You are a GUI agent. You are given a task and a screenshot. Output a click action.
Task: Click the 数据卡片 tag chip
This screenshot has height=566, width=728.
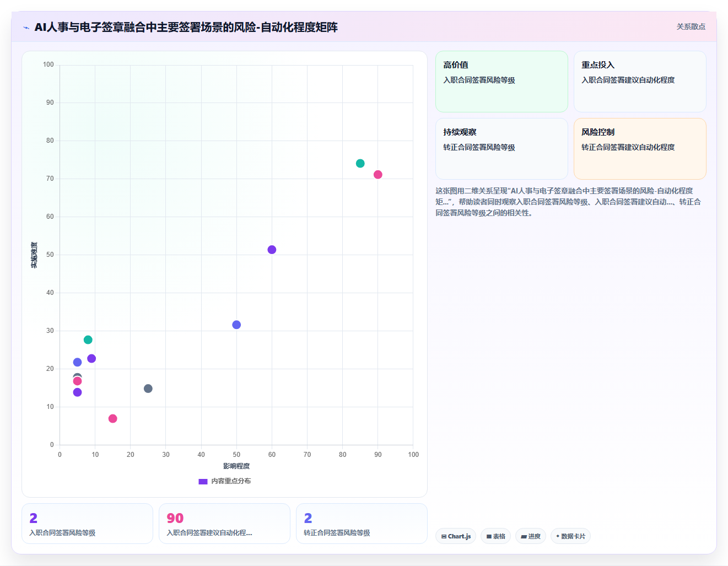point(570,536)
